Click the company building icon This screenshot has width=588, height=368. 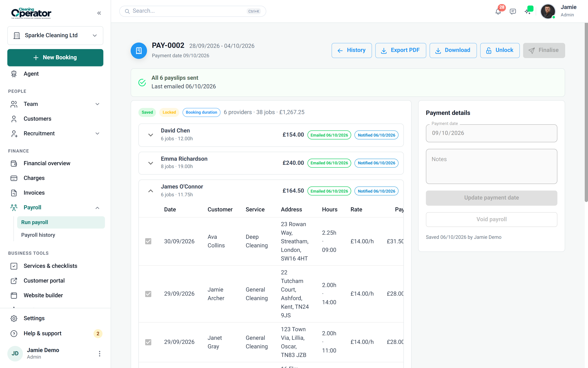pyautogui.click(x=17, y=36)
